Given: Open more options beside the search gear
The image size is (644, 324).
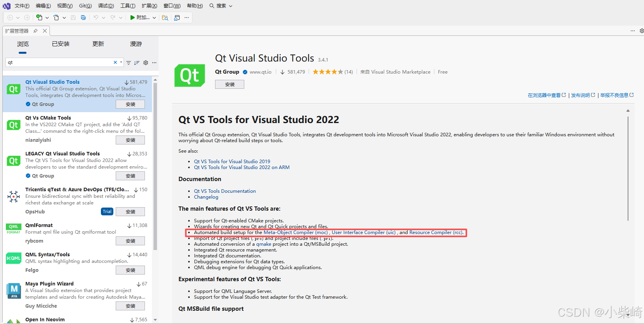Looking at the screenshot, I should click(154, 63).
